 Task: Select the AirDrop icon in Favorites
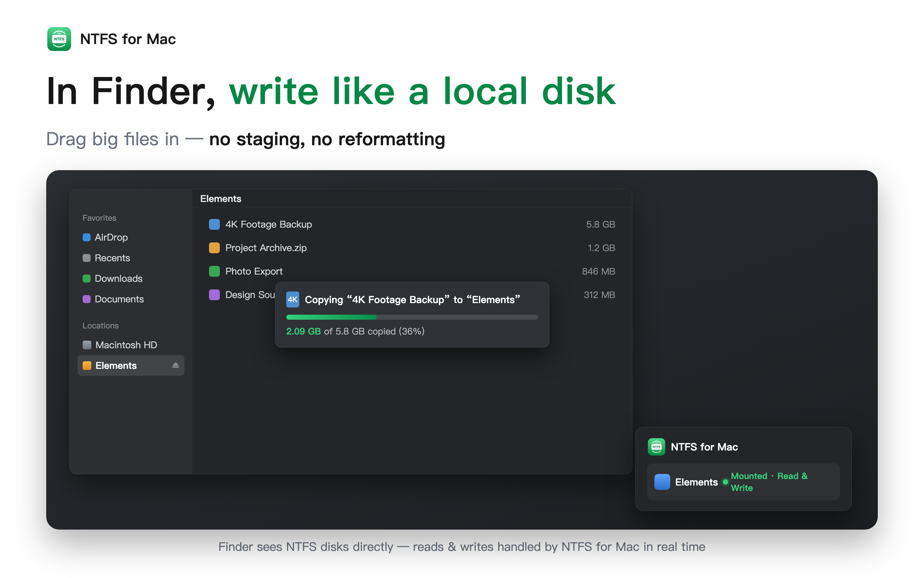(87, 237)
